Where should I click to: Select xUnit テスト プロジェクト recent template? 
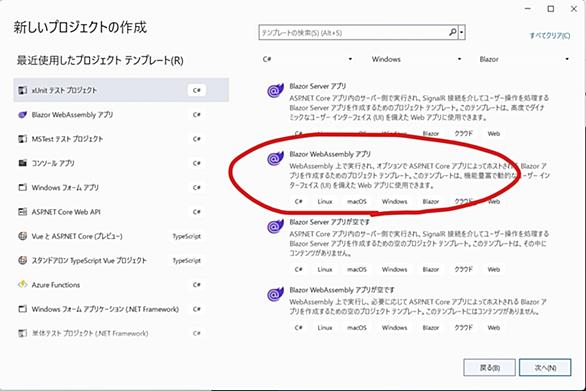click(121, 90)
